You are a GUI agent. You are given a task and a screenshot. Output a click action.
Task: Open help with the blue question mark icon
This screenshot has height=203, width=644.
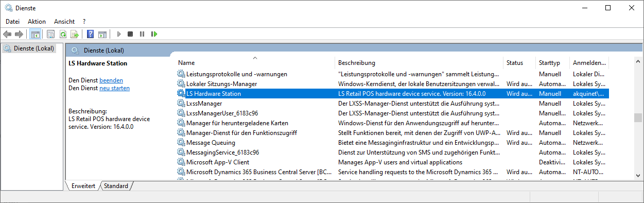90,34
